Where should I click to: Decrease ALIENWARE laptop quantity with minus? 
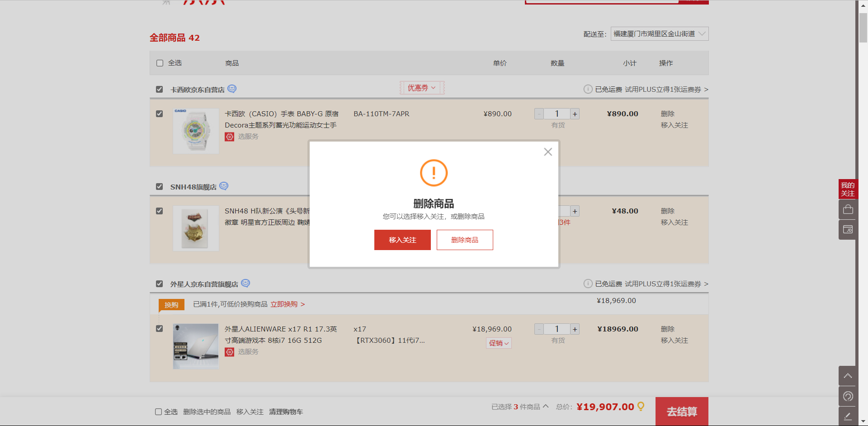tap(539, 329)
